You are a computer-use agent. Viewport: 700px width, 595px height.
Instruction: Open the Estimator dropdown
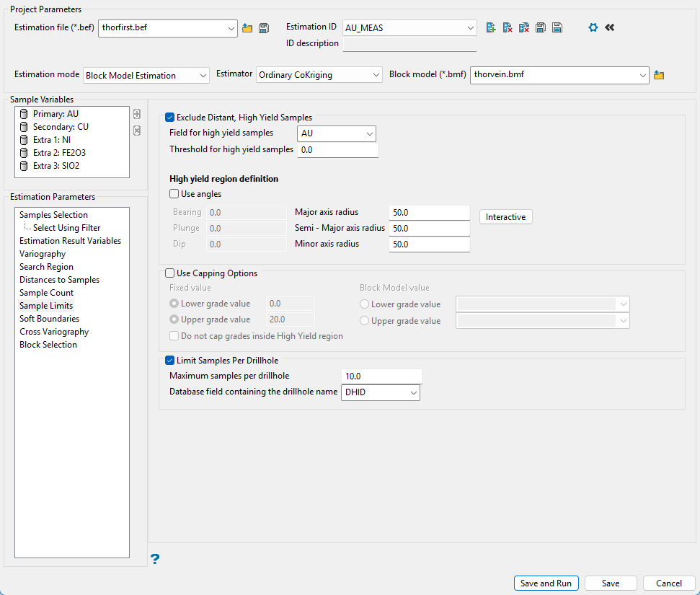pos(319,75)
